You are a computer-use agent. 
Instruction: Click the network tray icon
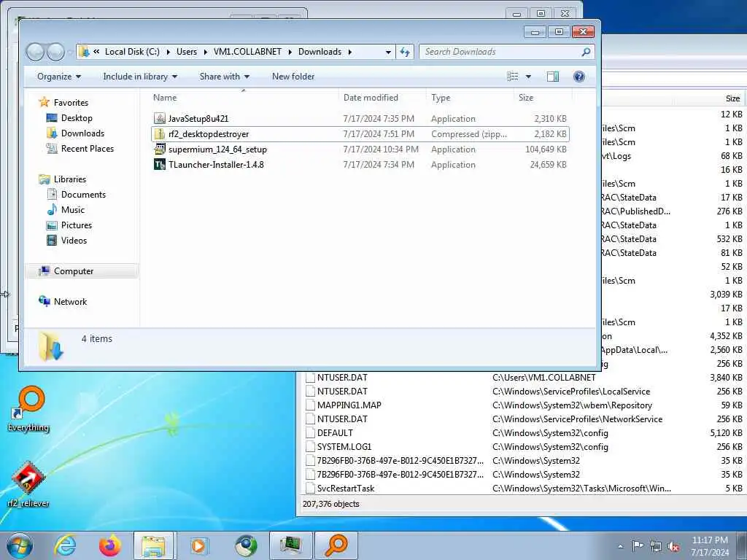(x=656, y=547)
